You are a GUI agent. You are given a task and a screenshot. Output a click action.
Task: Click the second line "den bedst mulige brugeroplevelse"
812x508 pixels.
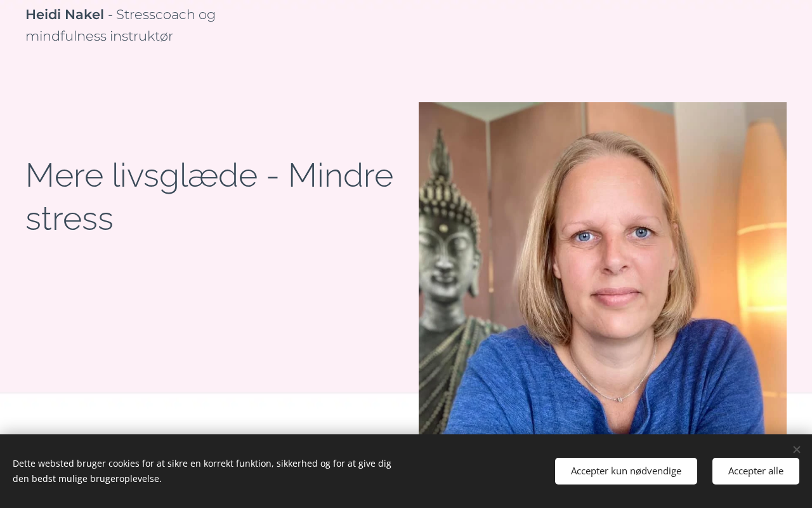tap(87, 479)
